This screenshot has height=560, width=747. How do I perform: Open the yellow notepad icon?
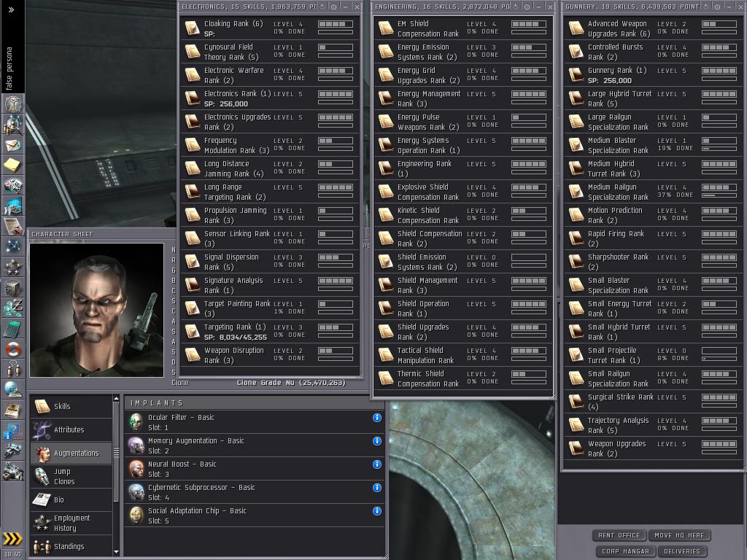coord(13,166)
